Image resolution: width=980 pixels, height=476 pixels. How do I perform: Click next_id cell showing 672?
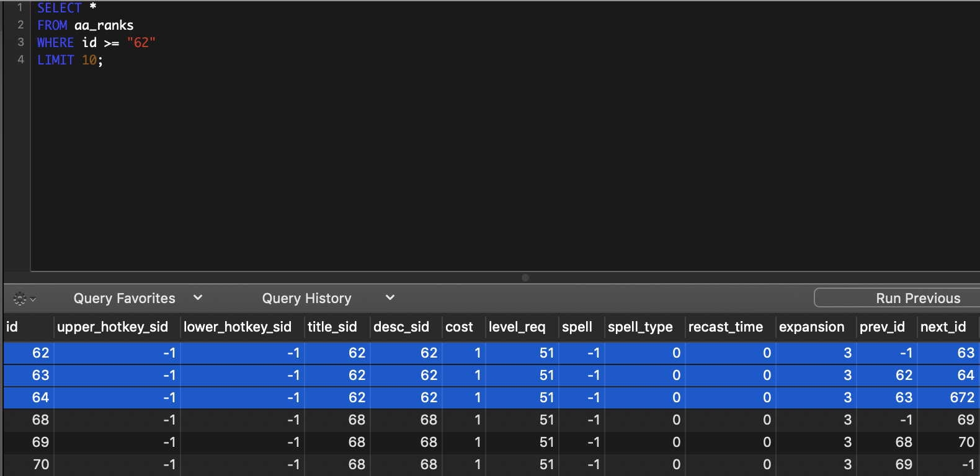961,398
